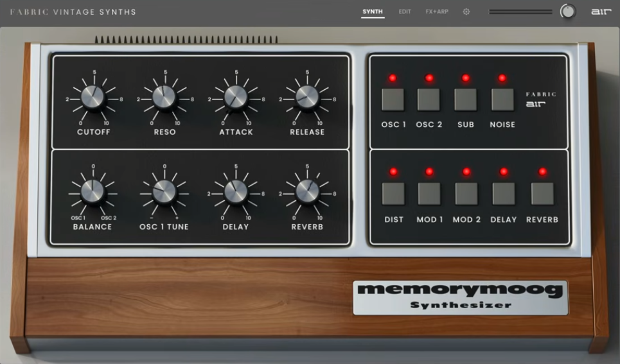
Task: Click the red LED above MOD 2
Action: tap(466, 171)
